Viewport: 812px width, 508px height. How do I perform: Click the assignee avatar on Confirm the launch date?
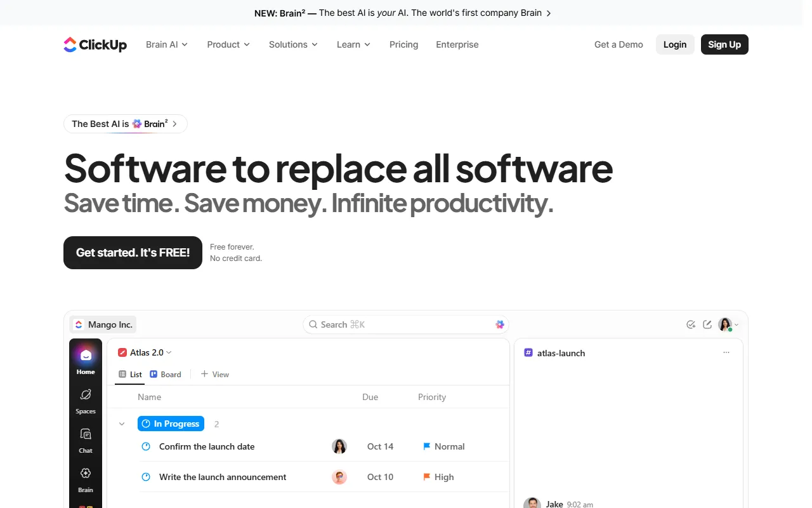339,446
